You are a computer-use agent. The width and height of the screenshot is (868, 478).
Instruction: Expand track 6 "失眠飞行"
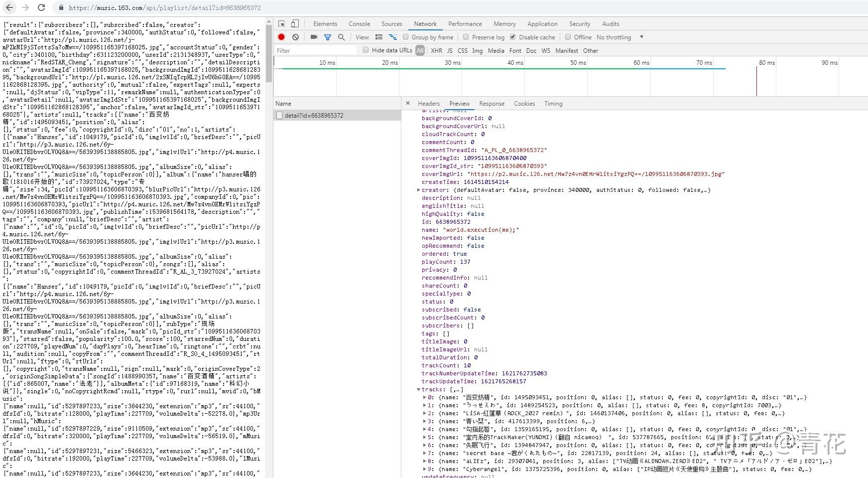[424, 445]
